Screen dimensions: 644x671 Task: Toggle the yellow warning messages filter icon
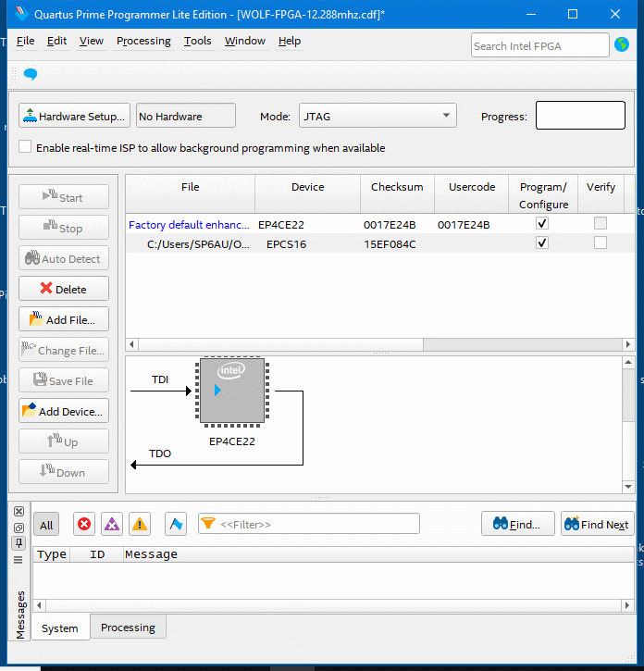click(139, 524)
